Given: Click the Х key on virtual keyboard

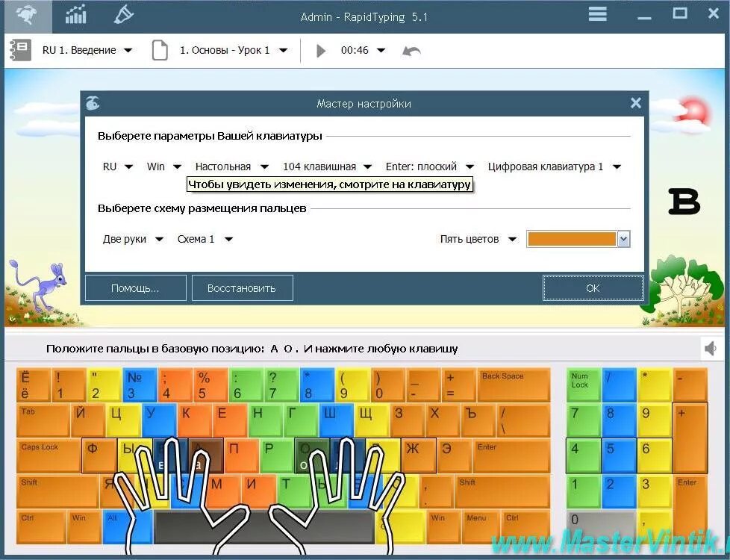Looking at the screenshot, I should (442, 420).
